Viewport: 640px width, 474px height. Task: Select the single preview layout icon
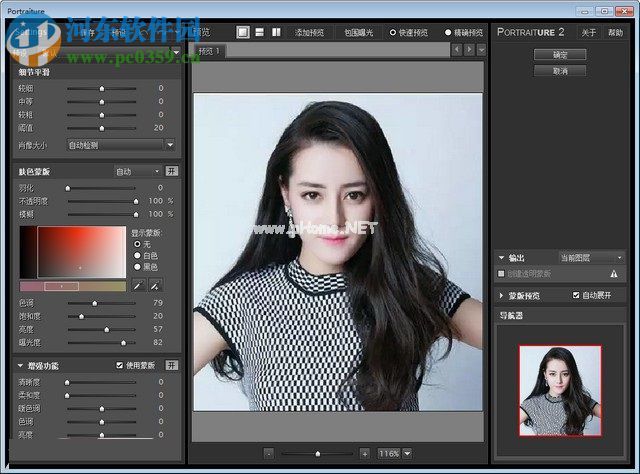coord(243,31)
